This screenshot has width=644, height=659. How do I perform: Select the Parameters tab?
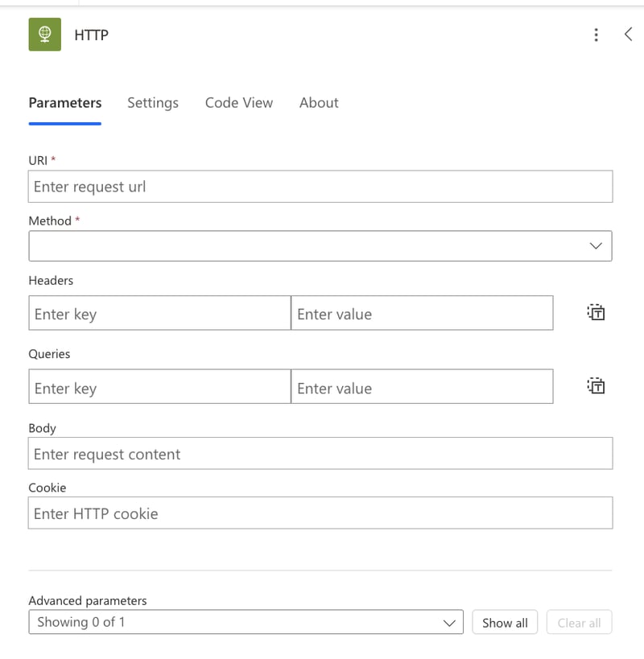[65, 103]
